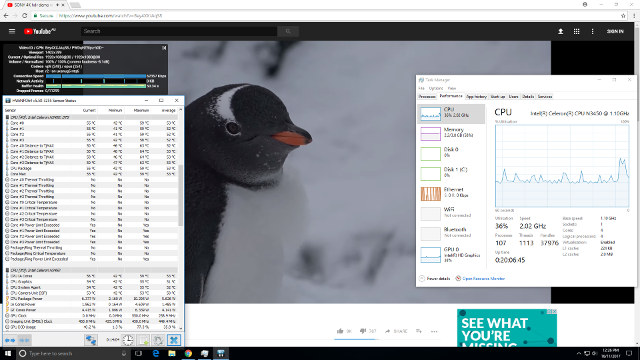Click the YouTube search input field

pyautogui.click(x=179, y=31)
